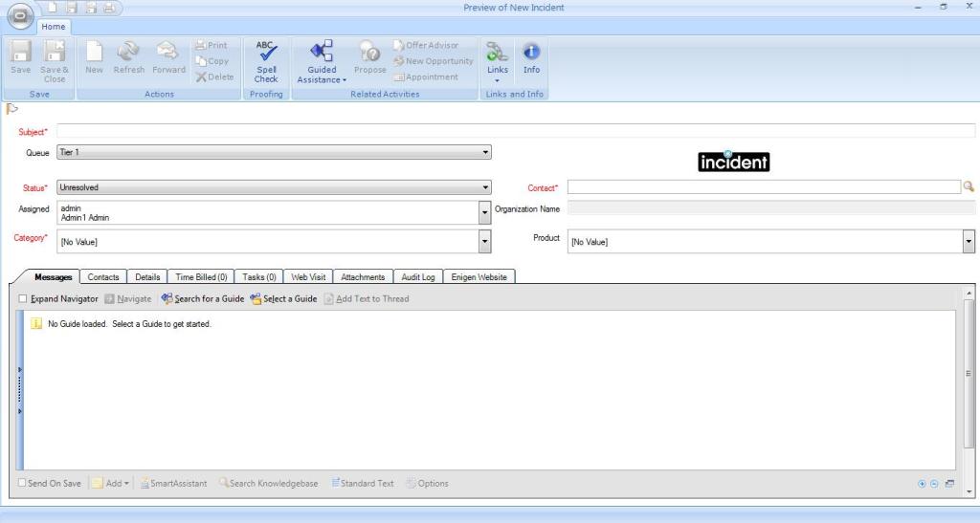
Task: Click Standard Text button
Action: tap(363, 484)
